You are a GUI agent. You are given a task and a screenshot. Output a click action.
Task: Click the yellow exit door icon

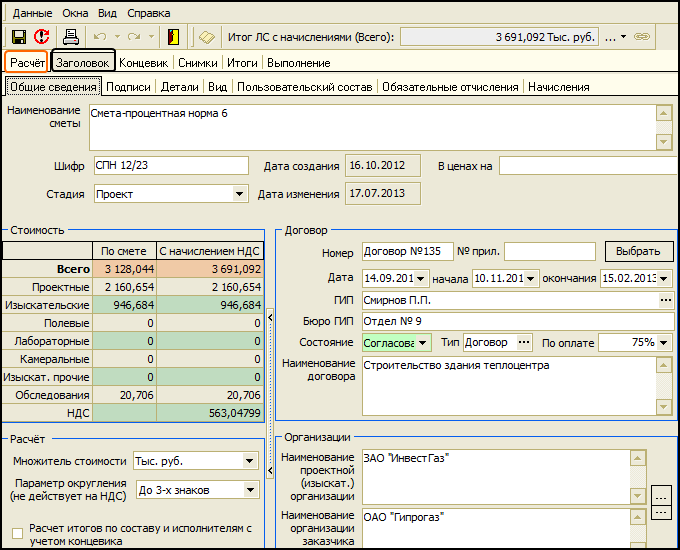point(173,37)
